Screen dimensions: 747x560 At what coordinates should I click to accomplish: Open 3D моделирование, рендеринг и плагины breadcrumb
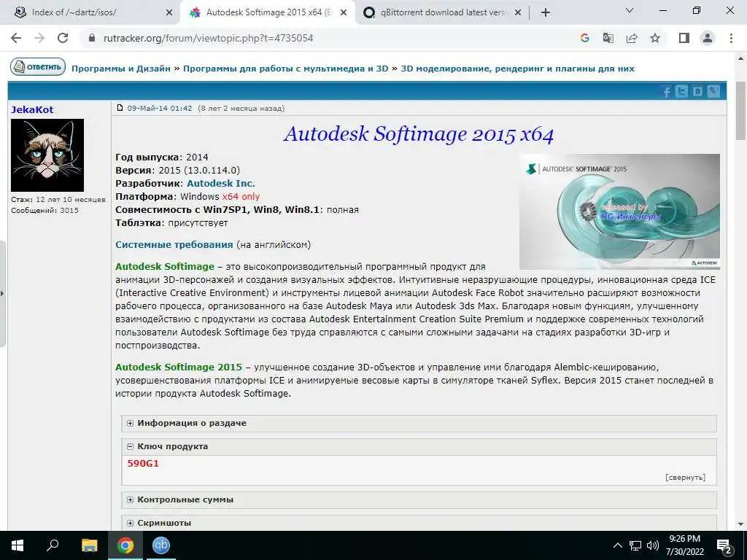pos(517,69)
